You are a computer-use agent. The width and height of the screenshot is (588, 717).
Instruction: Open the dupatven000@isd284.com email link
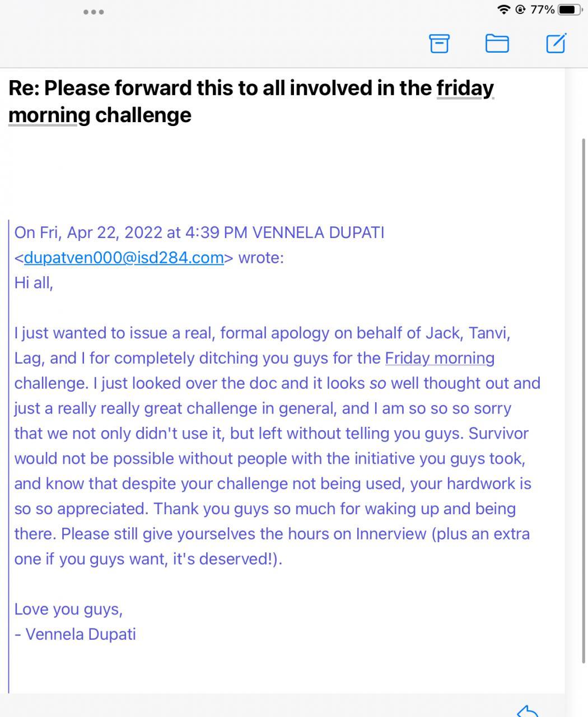click(124, 258)
